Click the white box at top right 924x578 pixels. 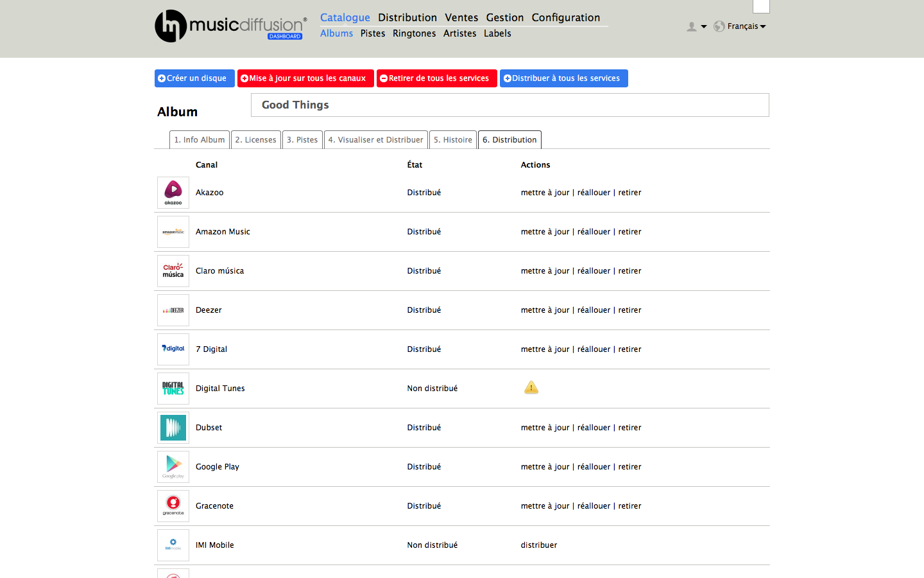pyautogui.click(x=761, y=6)
